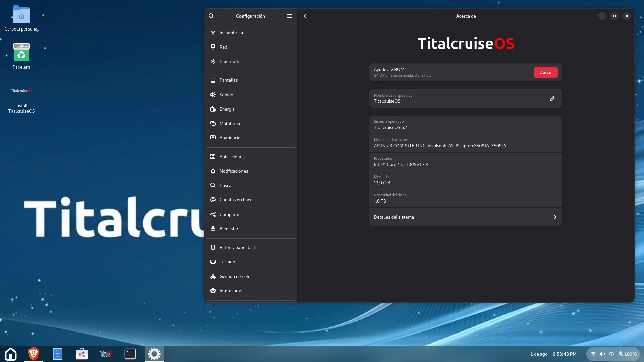
Task: Select Gestión de color in sidebar
Action: [251, 276]
